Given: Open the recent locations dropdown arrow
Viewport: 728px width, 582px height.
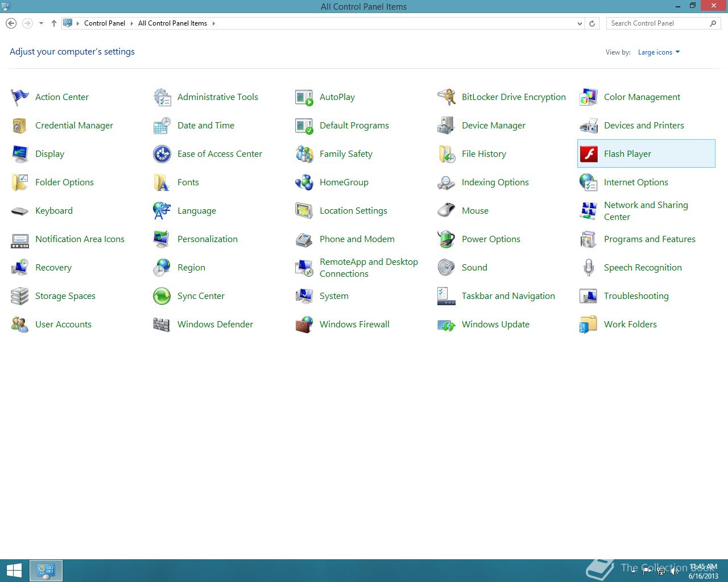Looking at the screenshot, I should click(41, 23).
